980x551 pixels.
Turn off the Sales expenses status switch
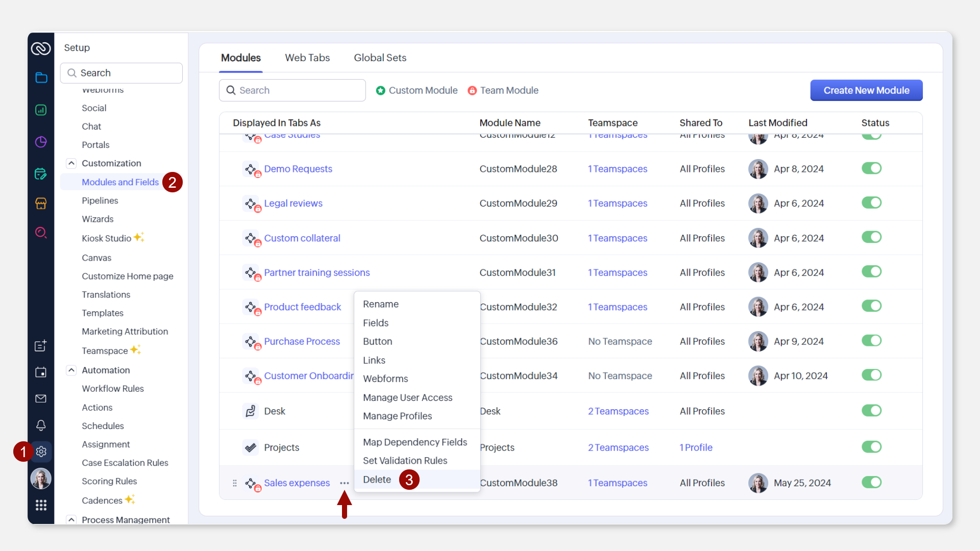click(x=871, y=482)
